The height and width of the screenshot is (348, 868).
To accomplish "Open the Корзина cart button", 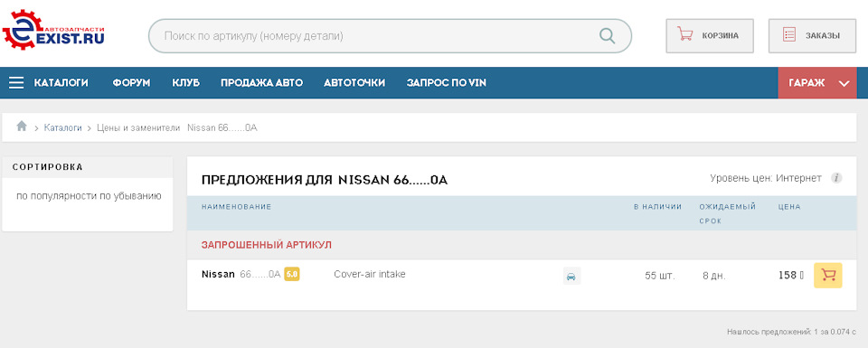I will (x=709, y=36).
